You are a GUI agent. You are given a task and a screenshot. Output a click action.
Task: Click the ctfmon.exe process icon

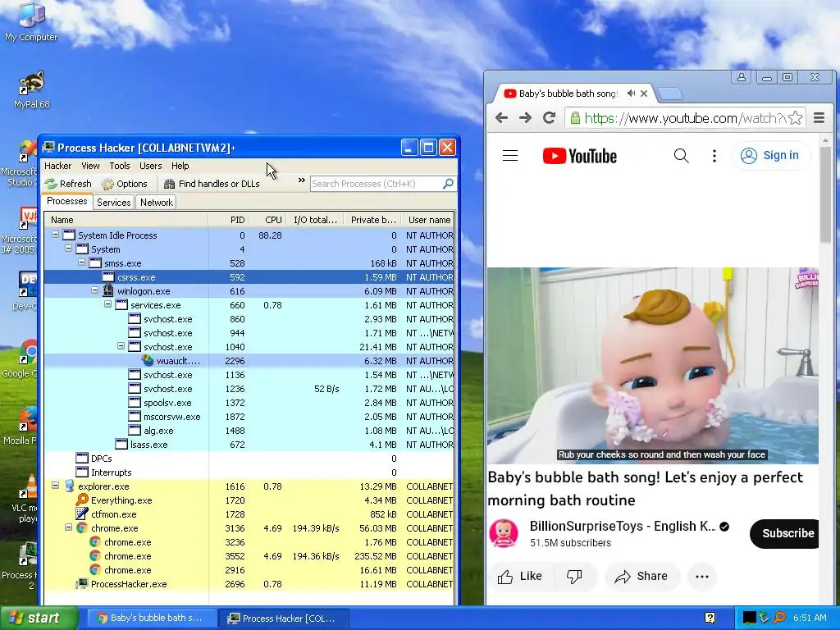pos(82,514)
